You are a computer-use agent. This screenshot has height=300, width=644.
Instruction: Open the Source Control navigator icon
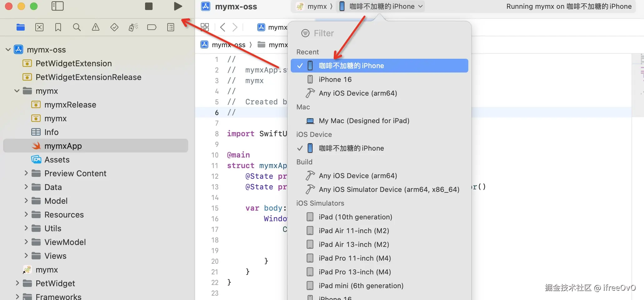click(x=39, y=27)
